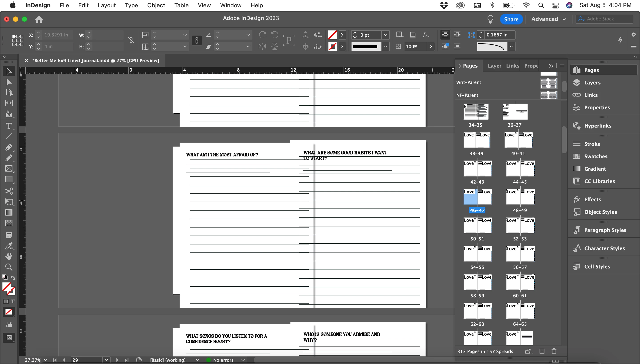Select the Type tool
This screenshot has height=364, width=640.
point(9,126)
